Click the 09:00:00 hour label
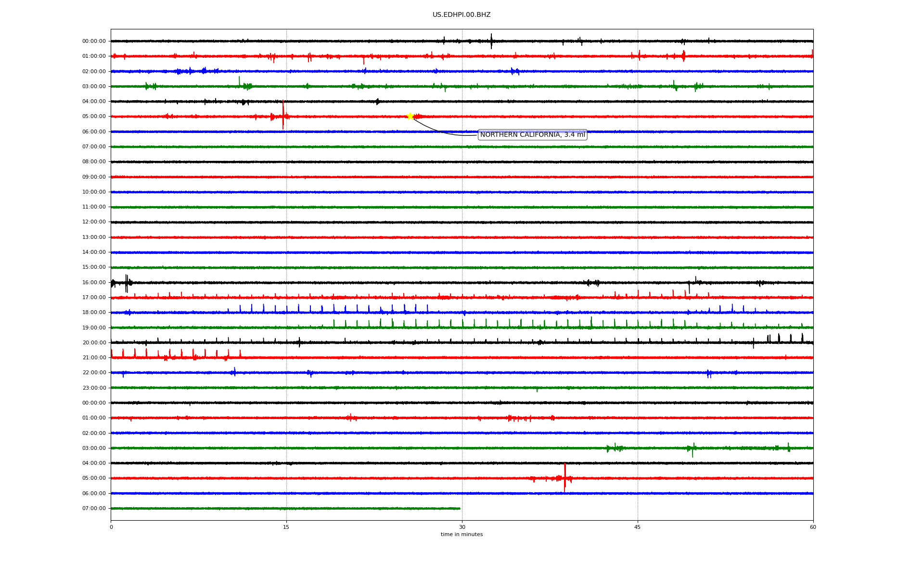Screen dimensions: 924x578 (94, 177)
